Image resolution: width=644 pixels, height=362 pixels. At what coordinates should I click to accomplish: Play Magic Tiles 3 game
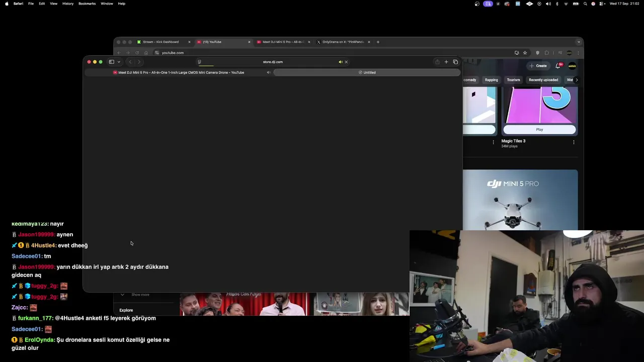click(539, 130)
